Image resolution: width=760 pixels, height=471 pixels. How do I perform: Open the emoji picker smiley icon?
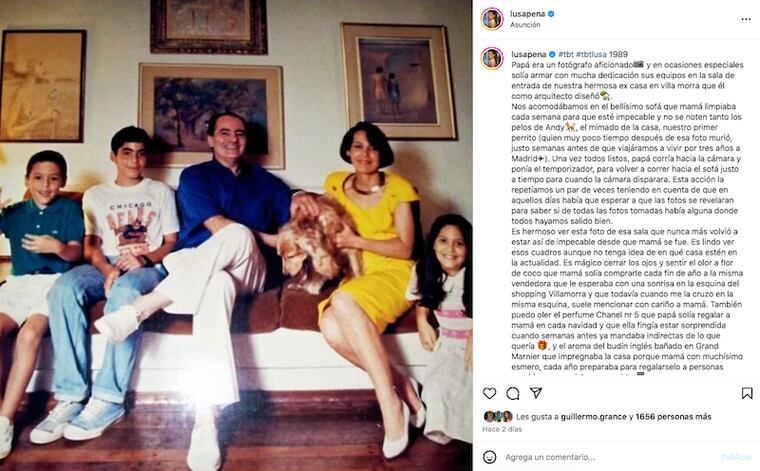click(490, 456)
